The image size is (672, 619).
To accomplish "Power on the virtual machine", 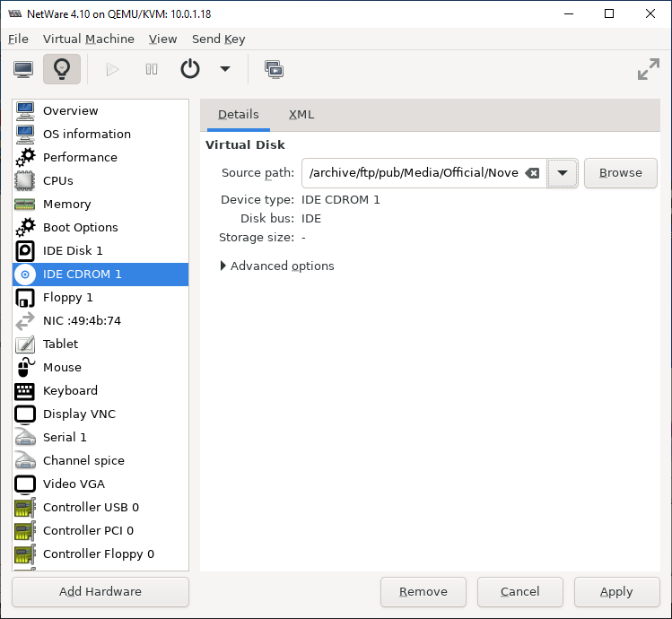I will [112, 69].
